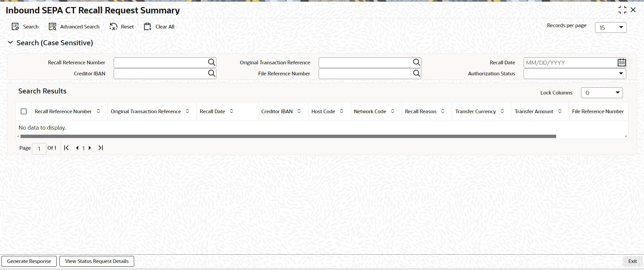Sort by Recall Date column
644x270 pixels.
(231, 111)
